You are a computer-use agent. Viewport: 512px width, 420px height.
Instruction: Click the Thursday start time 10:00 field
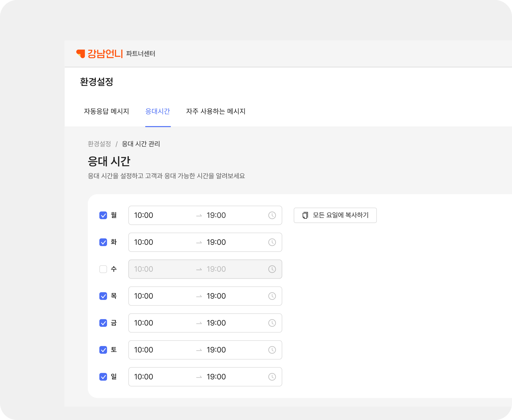tap(144, 296)
